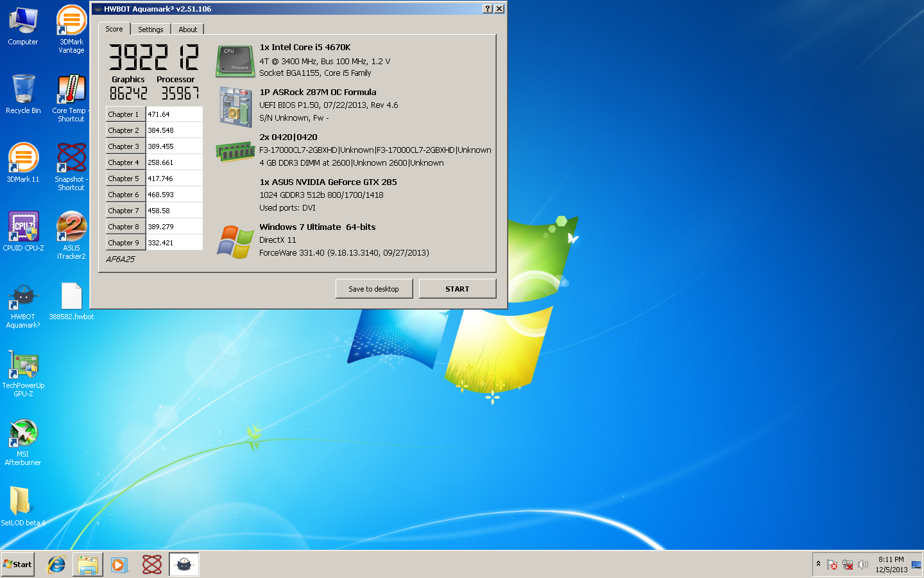Select the Snapshot shortcut icon
Screen dimensions: 924x578
71,167
